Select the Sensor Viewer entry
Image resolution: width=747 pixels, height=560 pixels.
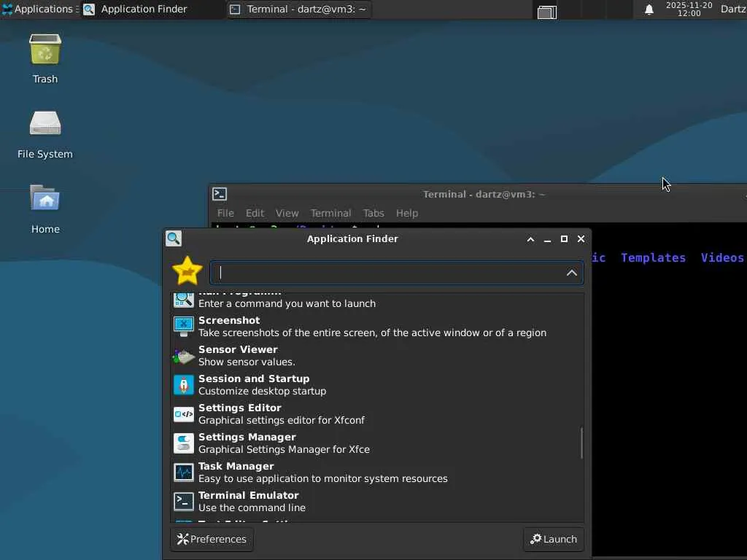point(376,356)
